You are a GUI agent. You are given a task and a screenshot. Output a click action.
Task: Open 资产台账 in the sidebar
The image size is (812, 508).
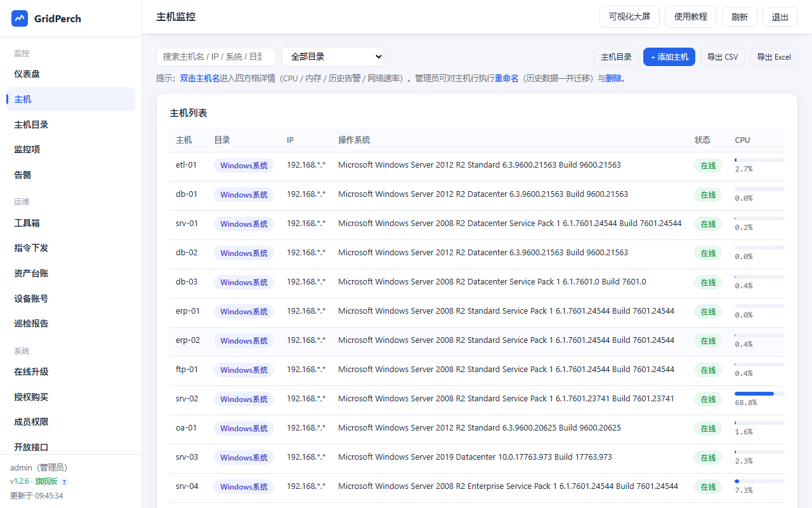coord(70,273)
